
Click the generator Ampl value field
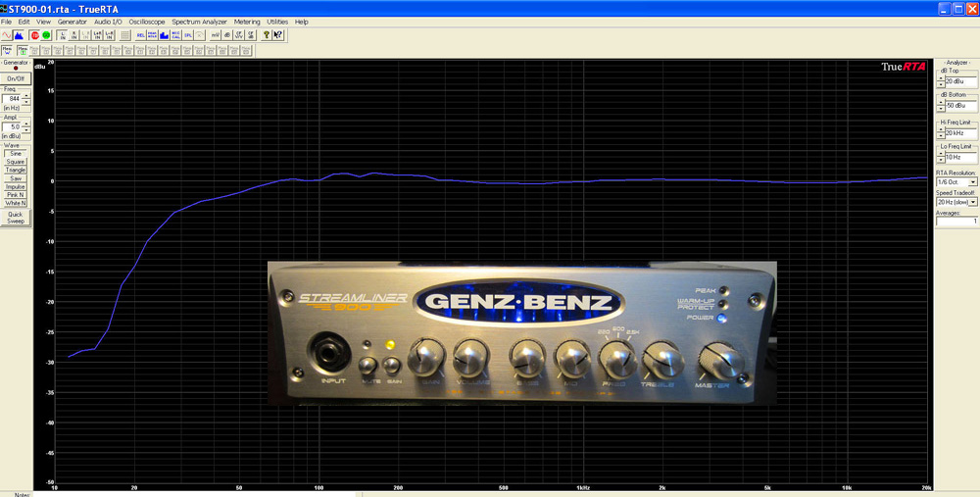[12, 126]
